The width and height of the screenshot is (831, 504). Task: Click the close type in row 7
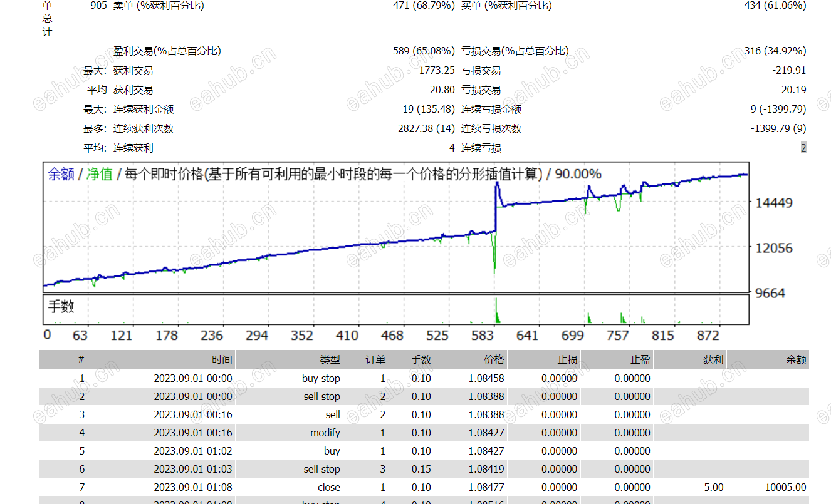click(329, 487)
